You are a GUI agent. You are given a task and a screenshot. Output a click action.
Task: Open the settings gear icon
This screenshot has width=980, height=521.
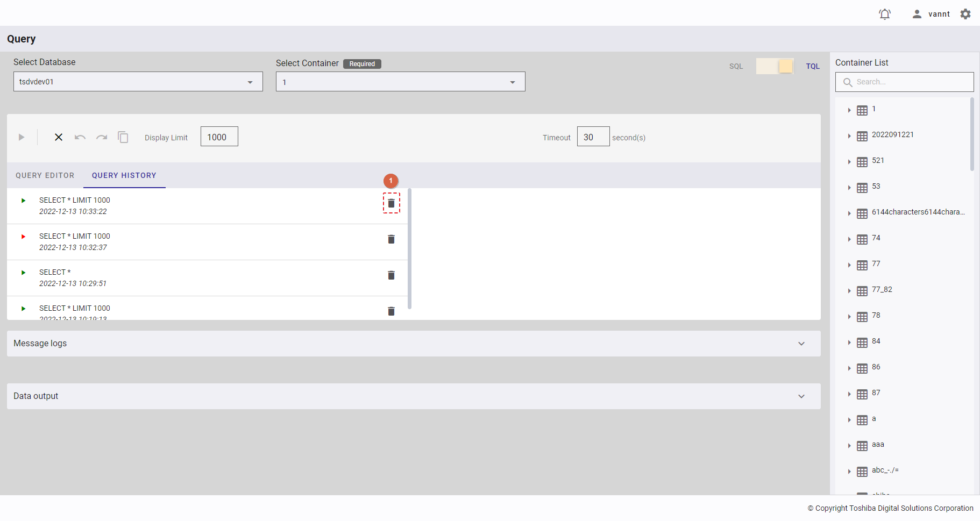pyautogui.click(x=965, y=14)
